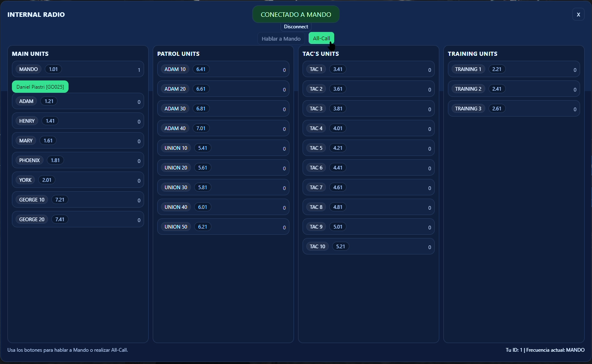This screenshot has height=364, width=592.
Task: Select the GEORGE 20 channel
Action: 78,220
